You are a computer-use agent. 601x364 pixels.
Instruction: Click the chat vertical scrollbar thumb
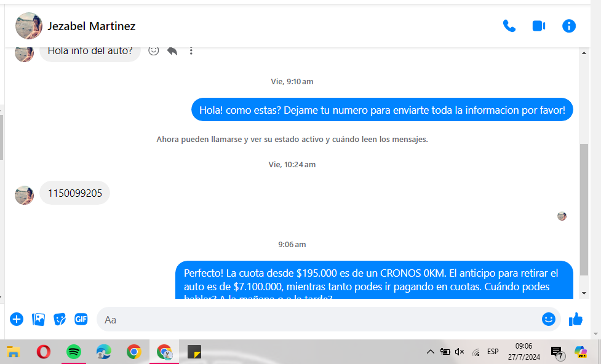click(x=584, y=210)
